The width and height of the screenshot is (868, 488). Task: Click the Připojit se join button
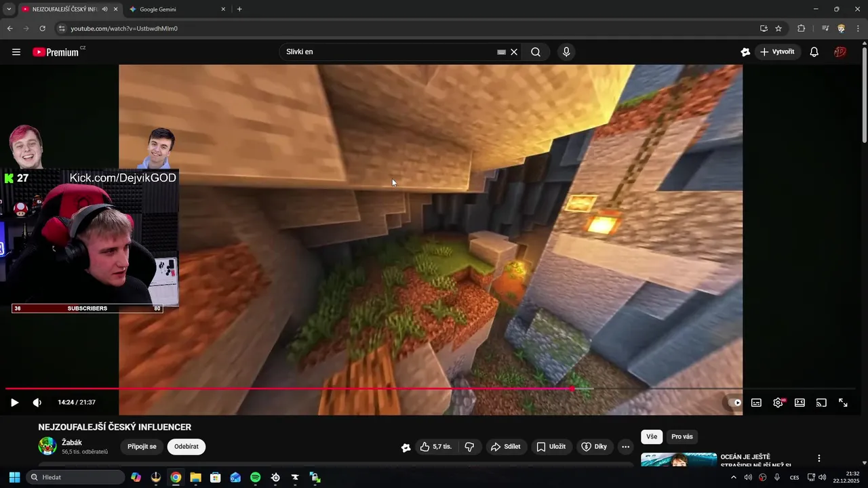tap(142, 447)
